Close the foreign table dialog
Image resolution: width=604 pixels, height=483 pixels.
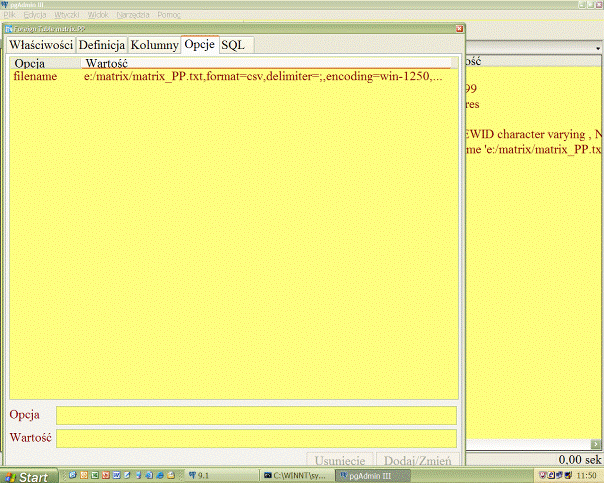click(459, 29)
